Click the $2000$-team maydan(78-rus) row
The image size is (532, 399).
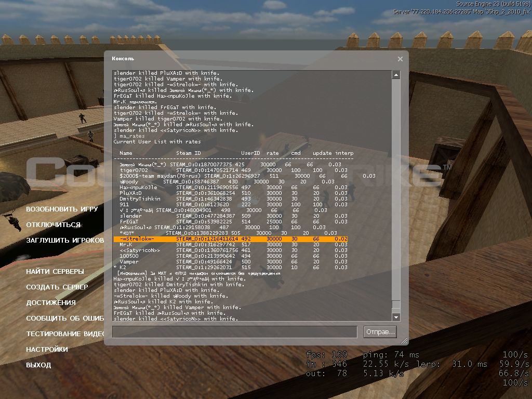tap(247, 176)
